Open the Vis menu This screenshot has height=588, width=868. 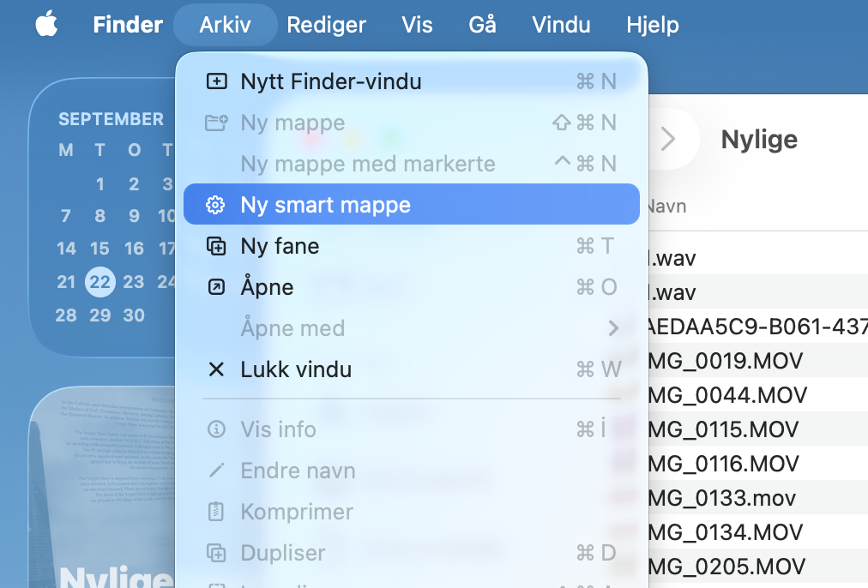(x=417, y=25)
